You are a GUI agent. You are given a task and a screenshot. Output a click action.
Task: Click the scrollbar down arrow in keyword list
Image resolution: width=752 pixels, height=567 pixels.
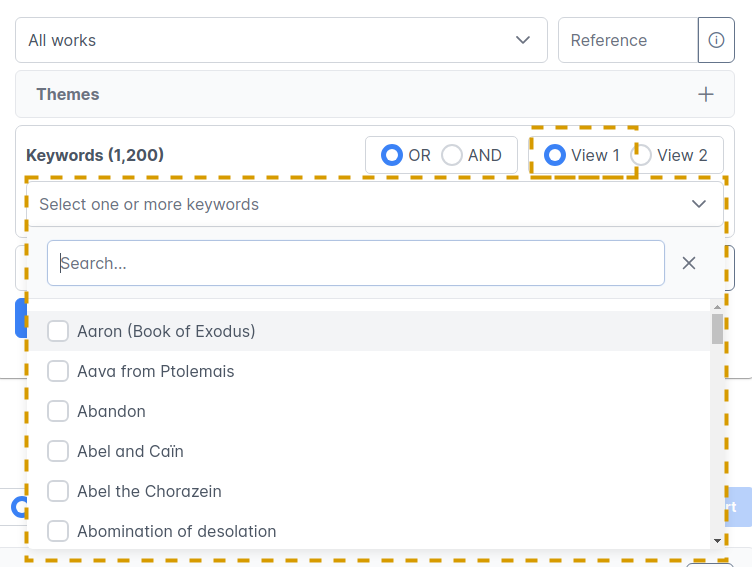pos(717,540)
